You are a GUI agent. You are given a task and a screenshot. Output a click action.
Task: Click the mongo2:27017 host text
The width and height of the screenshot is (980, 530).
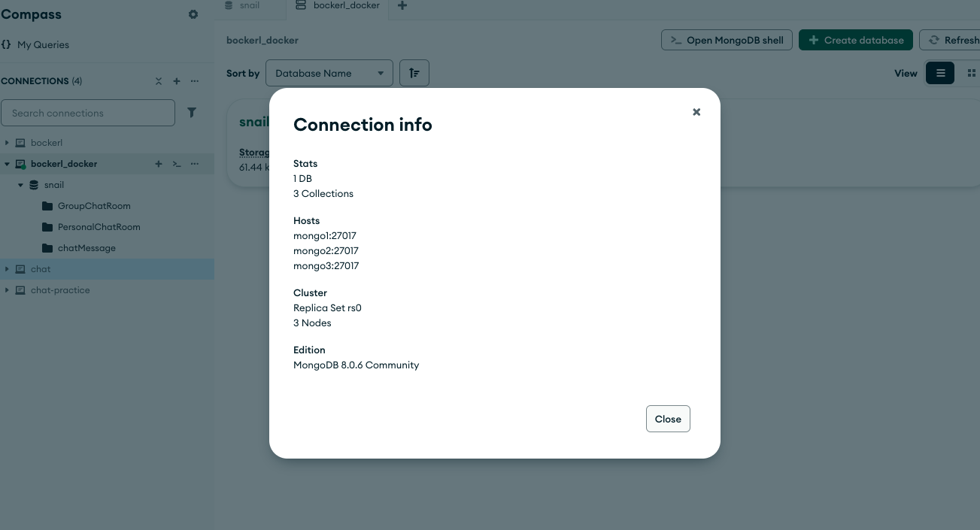tap(326, 251)
